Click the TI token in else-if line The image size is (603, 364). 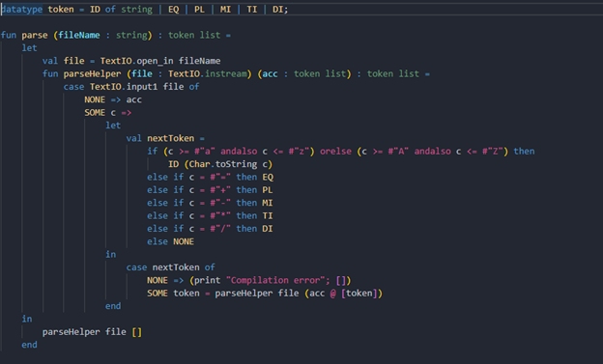[x=268, y=215]
